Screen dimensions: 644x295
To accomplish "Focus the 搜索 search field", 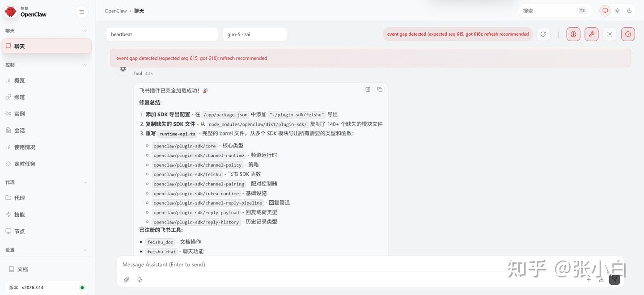I will click(x=555, y=11).
